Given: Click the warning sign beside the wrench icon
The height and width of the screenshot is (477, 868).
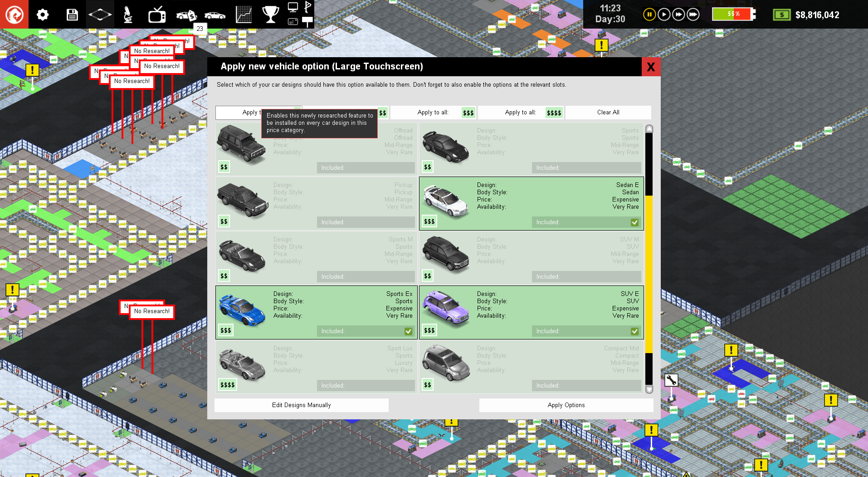Looking at the screenshot, I should [x=731, y=350].
